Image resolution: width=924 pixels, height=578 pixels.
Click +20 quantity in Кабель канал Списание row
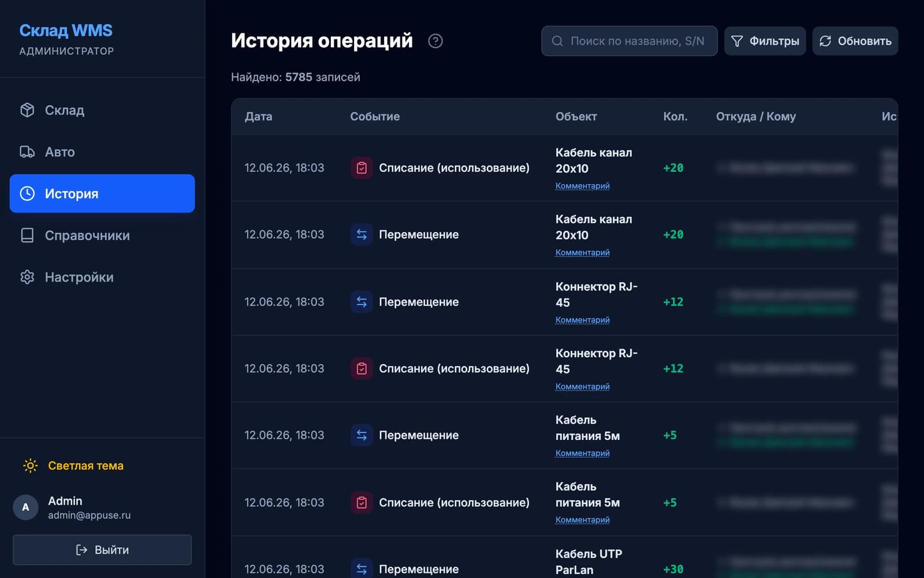673,168
